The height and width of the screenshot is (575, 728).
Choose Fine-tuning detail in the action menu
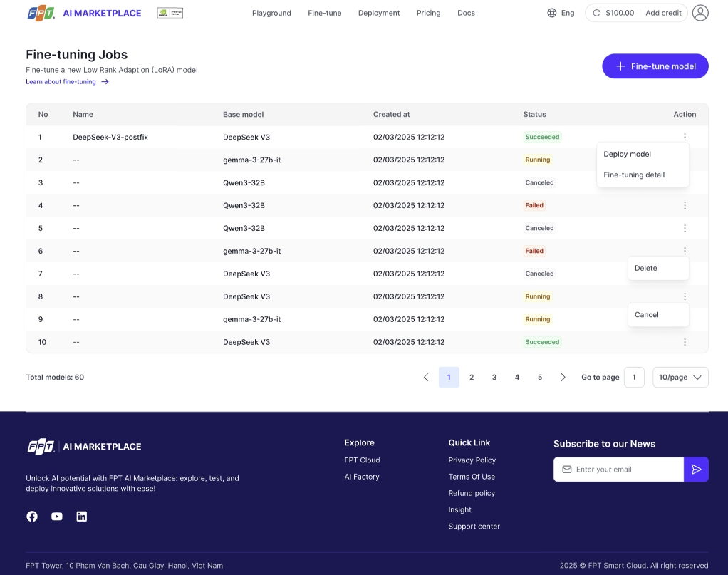[634, 175]
